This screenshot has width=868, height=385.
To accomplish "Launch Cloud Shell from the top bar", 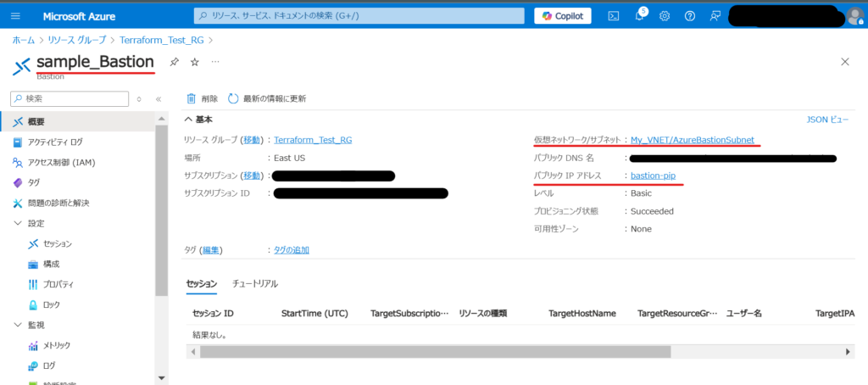I will click(x=614, y=16).
